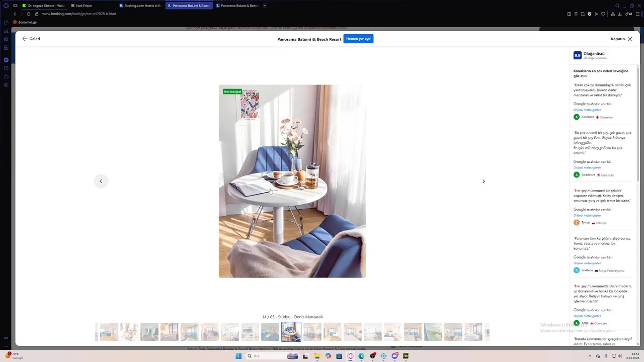Open a new browser tab
This screenshot has height=362, width=644.
click(x=265, y=6)
